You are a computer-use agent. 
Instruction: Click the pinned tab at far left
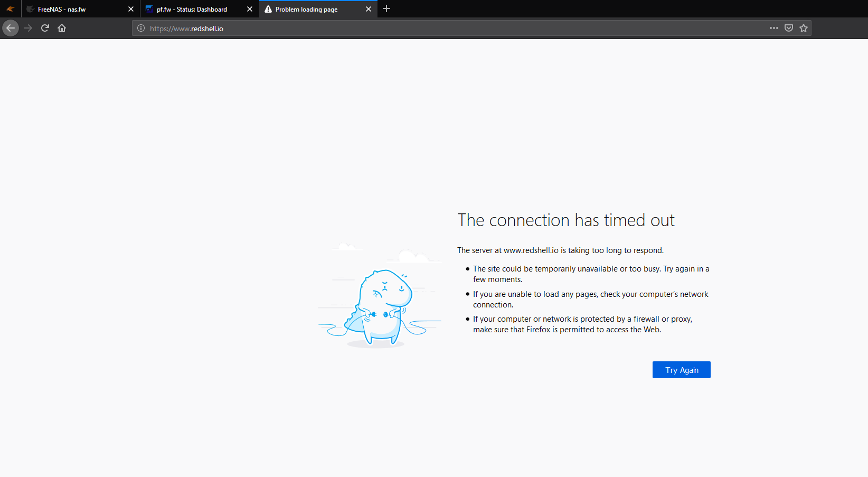point(11,9)
